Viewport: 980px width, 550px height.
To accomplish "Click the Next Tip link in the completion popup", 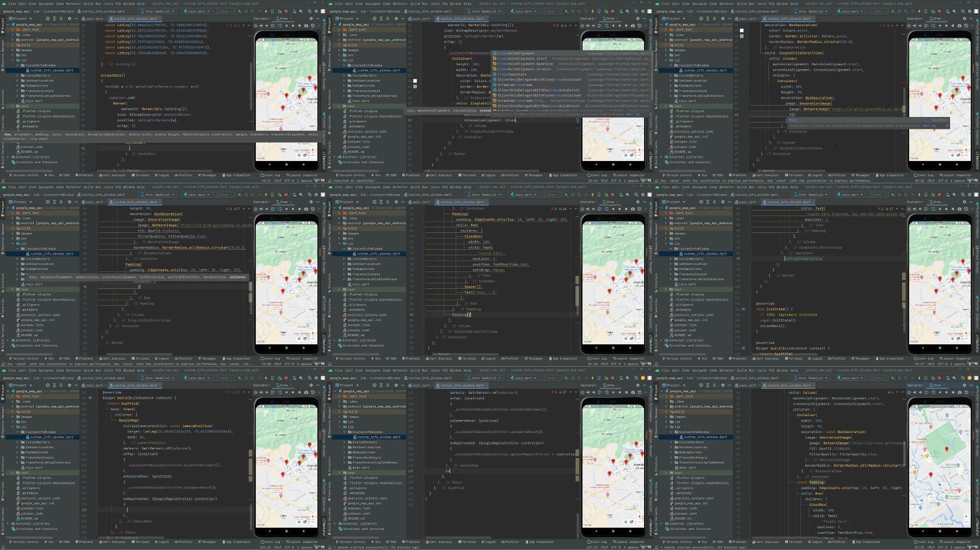I will 633,114.
